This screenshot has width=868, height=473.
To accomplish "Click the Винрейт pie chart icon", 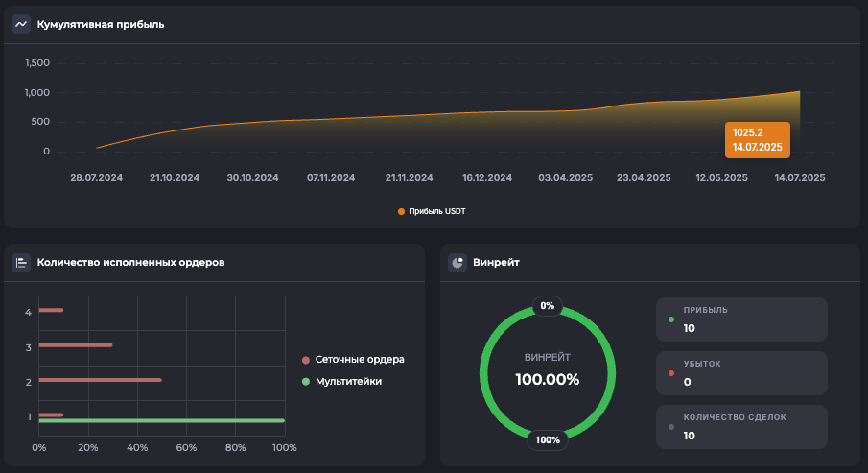I will [457, 262].
